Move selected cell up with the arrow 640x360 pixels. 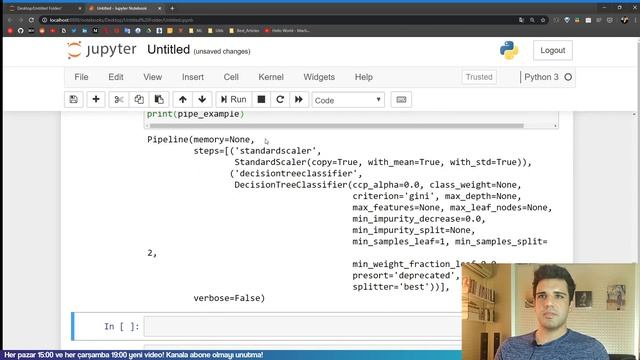(x=182, y=100)
